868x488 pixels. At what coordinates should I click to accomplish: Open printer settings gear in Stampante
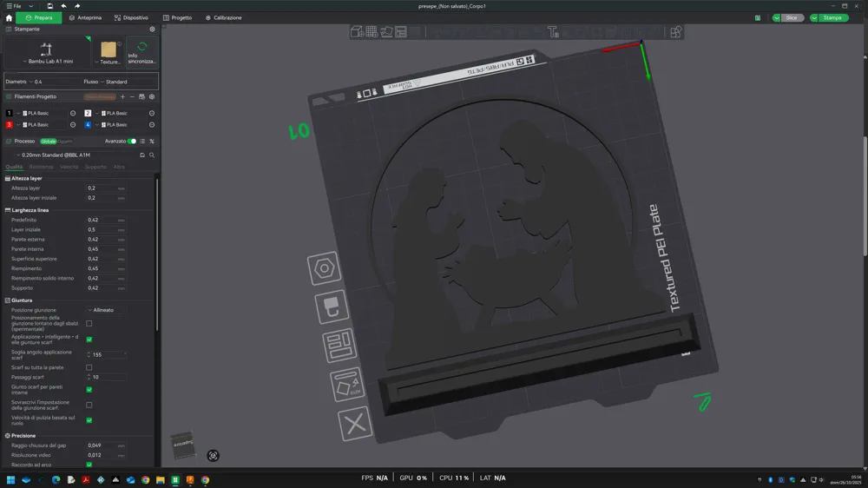pyautogui.click(x=152, y=29)
